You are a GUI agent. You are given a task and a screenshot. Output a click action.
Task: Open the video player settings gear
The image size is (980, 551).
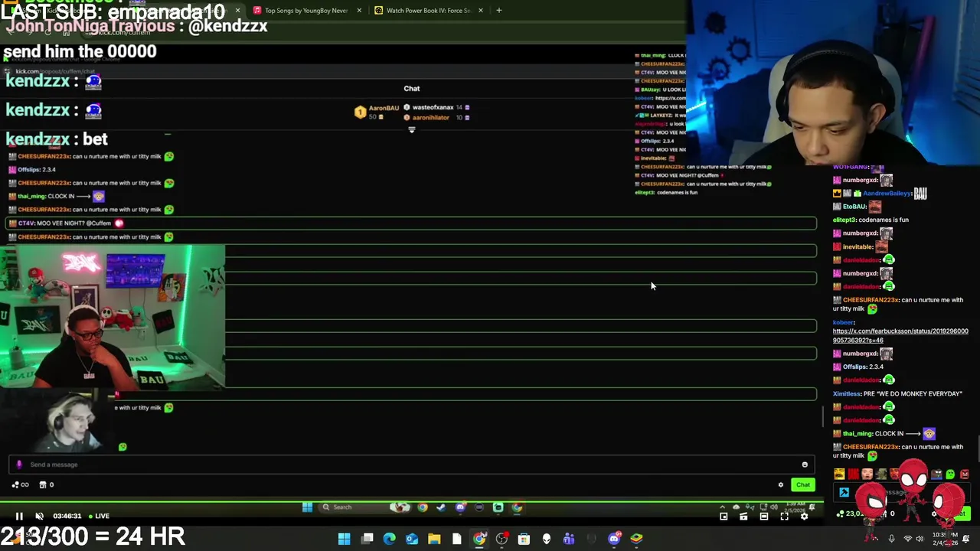pyautogui.click(x=804, y=517)
